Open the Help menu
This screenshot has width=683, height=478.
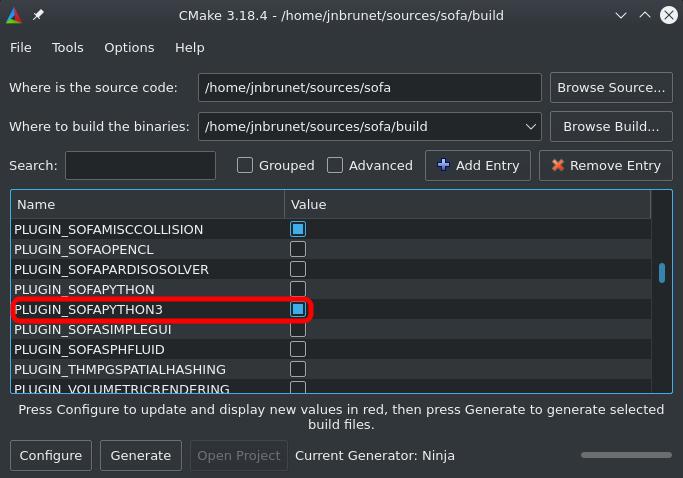[189, 47]
